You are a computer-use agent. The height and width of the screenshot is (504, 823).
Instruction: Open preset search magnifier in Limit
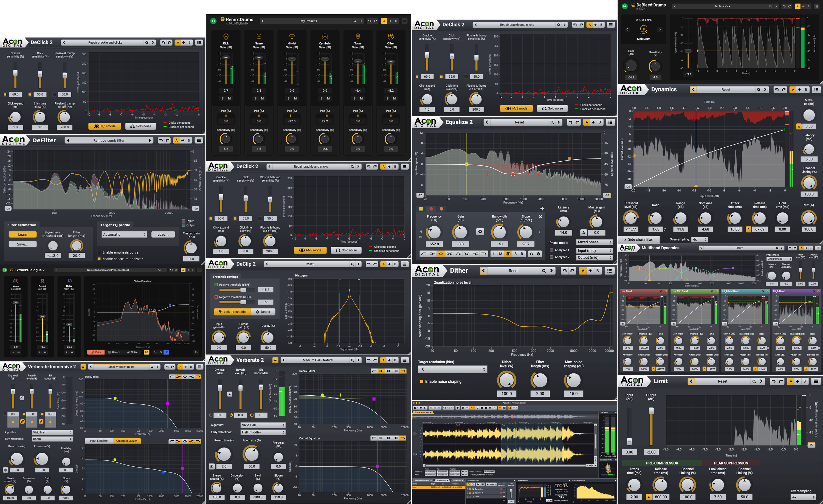pos(754,381)
